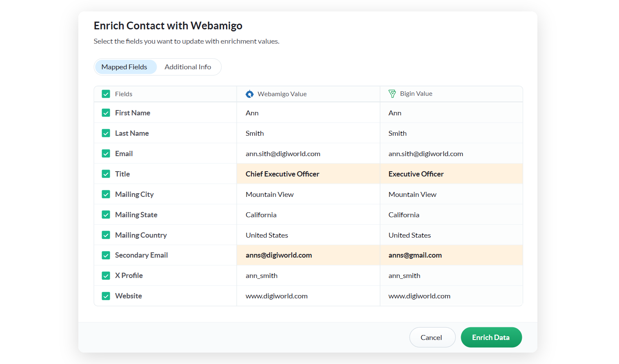Uncheck the Mailing State checkbox
Image resolution: width=619 pixels, height=364 pixels.
click(x=106, y=215)
